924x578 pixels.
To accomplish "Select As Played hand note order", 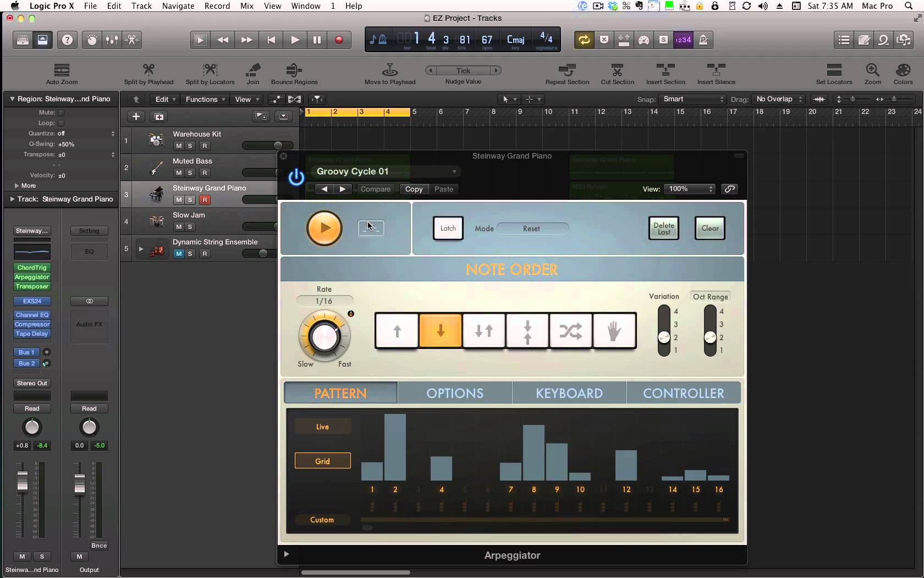I will point(614,331).
